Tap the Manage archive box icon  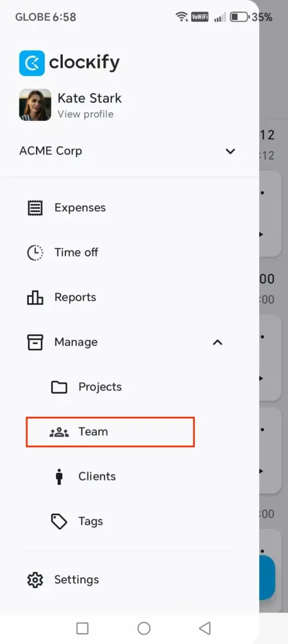point(35,342)
